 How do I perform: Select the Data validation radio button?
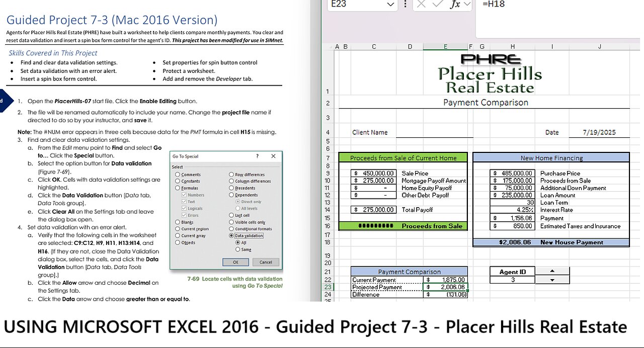click(x=231, y=235)
